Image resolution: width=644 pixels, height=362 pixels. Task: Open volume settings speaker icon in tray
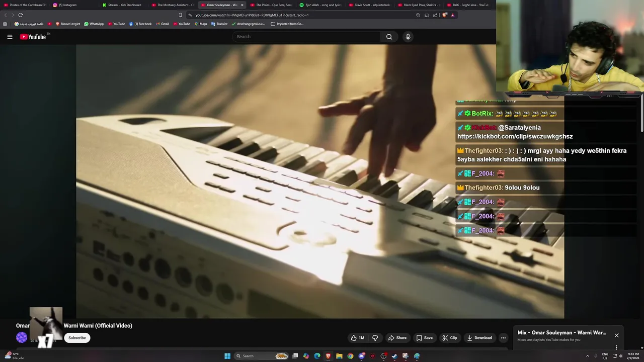pos(621,356)
